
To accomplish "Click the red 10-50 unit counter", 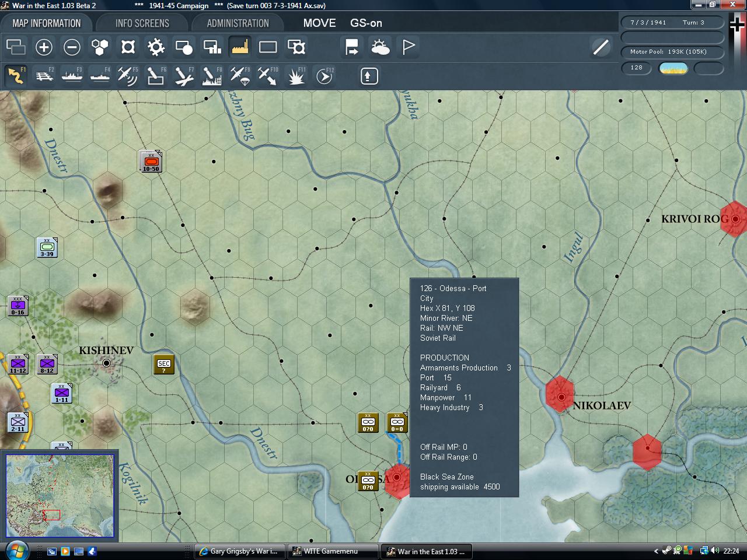I will coord(151,162).
